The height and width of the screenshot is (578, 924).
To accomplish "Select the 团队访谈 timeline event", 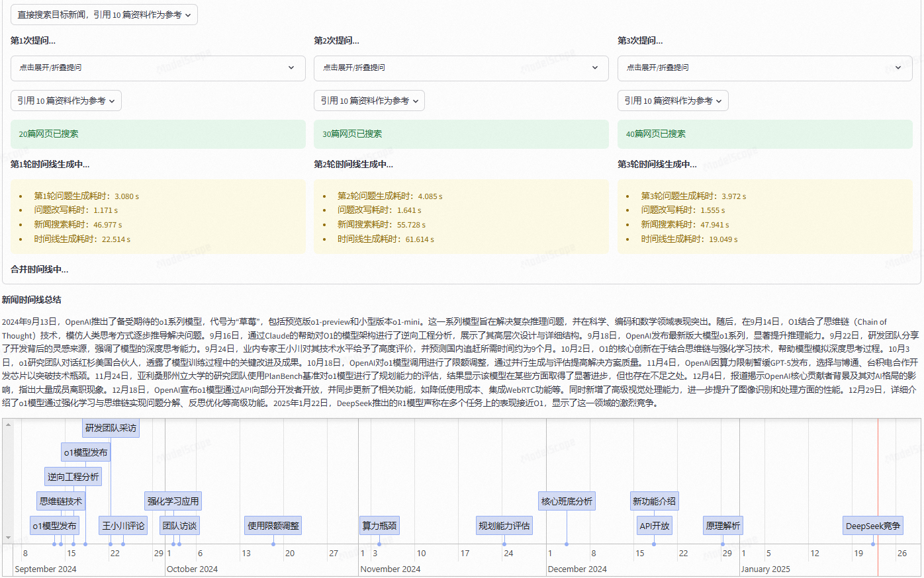I will click(x=179, y=526).
